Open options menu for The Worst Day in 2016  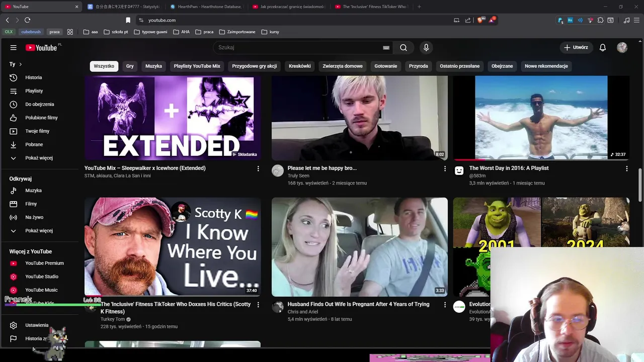pyautogui.click(x=626, y=168)
